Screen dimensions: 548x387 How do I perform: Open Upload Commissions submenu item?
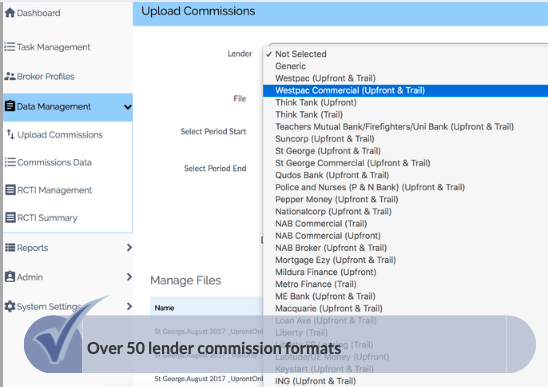pyautogui.click(x=60, y=135)
